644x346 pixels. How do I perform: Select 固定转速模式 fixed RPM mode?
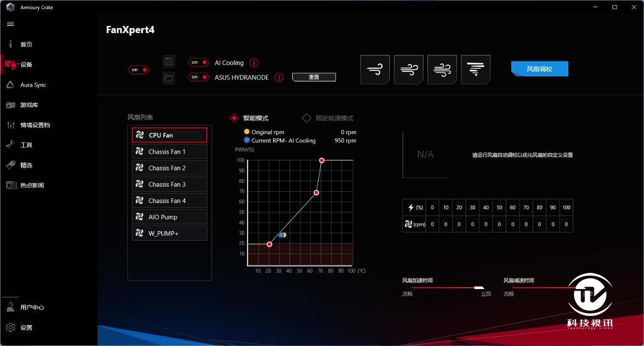tap(328, 118)
